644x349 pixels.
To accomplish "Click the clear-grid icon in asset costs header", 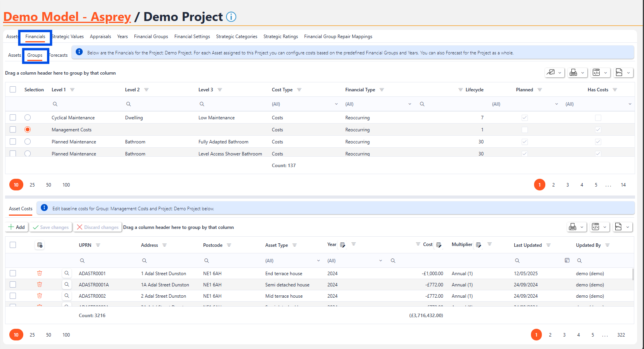I will click(x=40, y=245).
